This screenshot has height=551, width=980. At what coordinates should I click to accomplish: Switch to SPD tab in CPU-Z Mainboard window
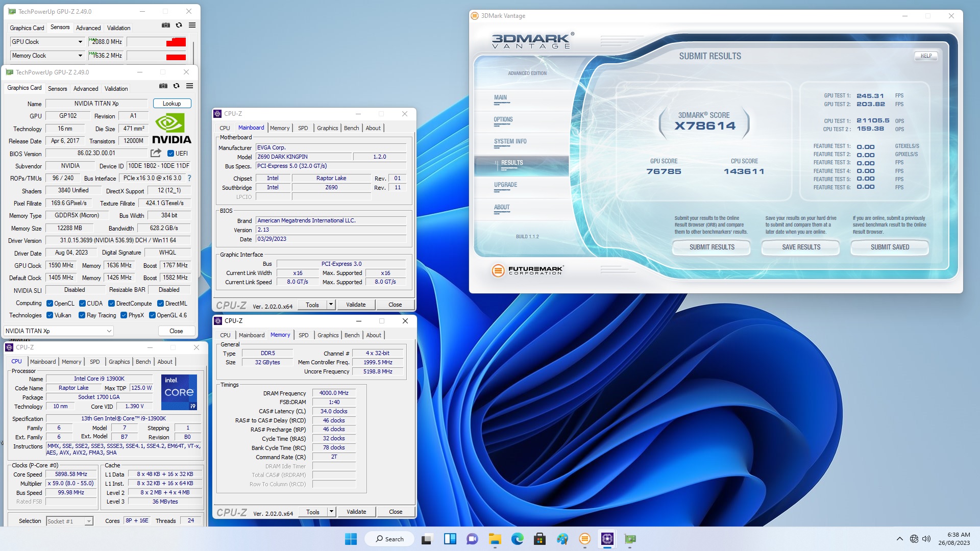pos(303,128)
